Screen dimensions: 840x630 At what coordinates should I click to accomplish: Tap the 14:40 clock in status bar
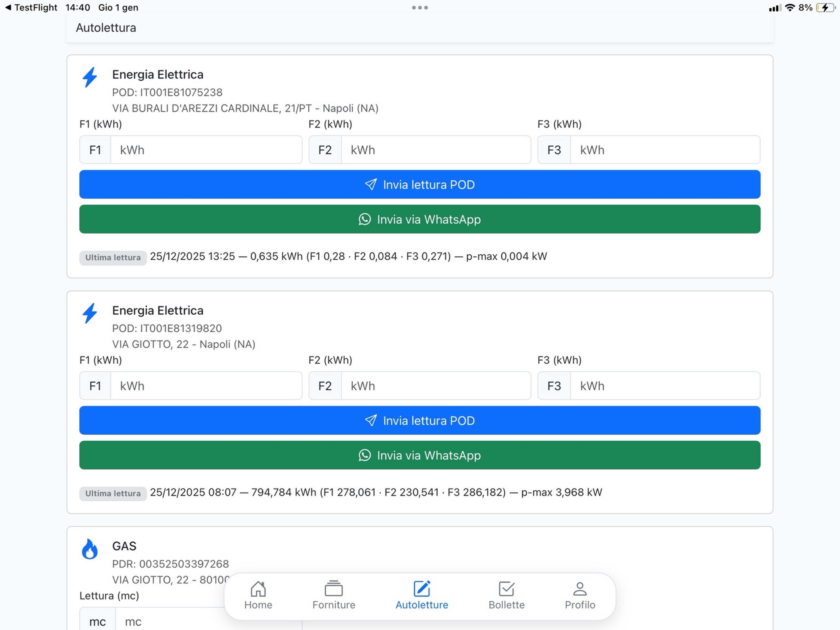(x=77, y=8)
